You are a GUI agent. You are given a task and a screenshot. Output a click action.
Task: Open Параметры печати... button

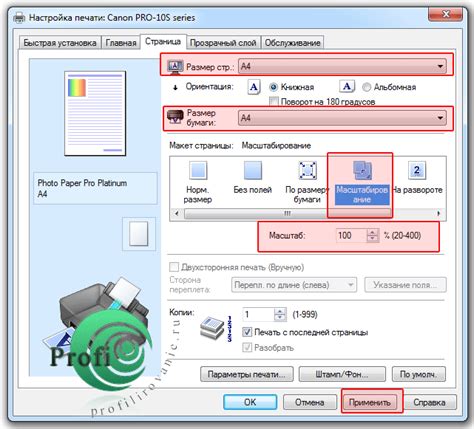coord(247,374)
